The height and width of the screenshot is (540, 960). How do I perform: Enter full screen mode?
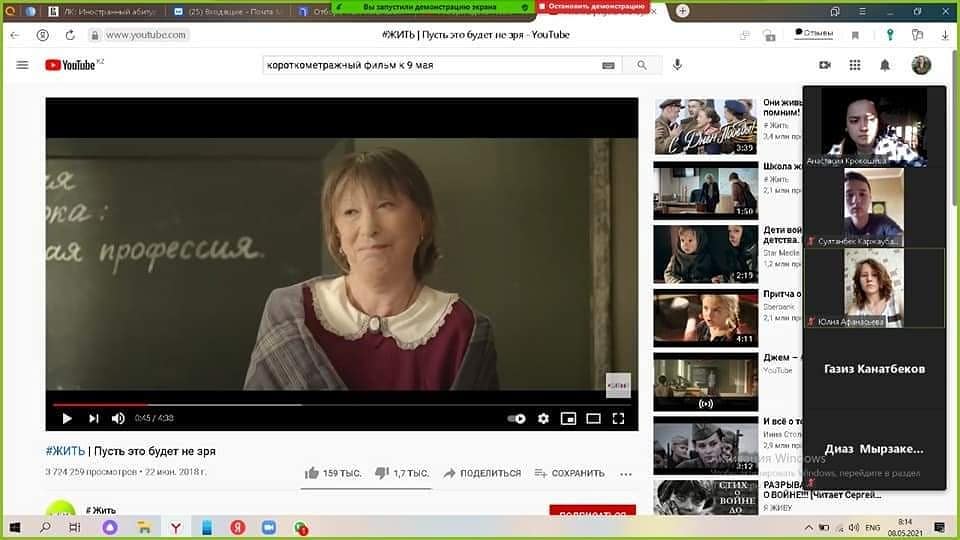coord(618,419)
